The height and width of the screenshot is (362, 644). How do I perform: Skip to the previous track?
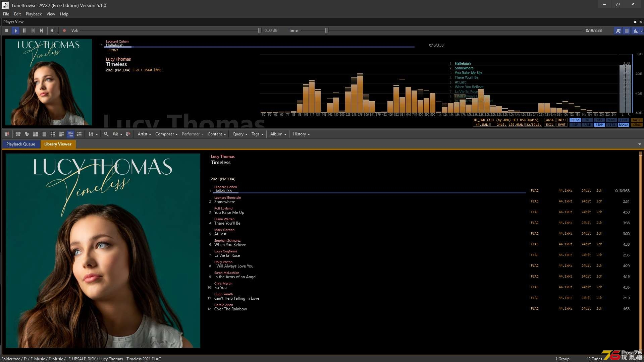33,31
